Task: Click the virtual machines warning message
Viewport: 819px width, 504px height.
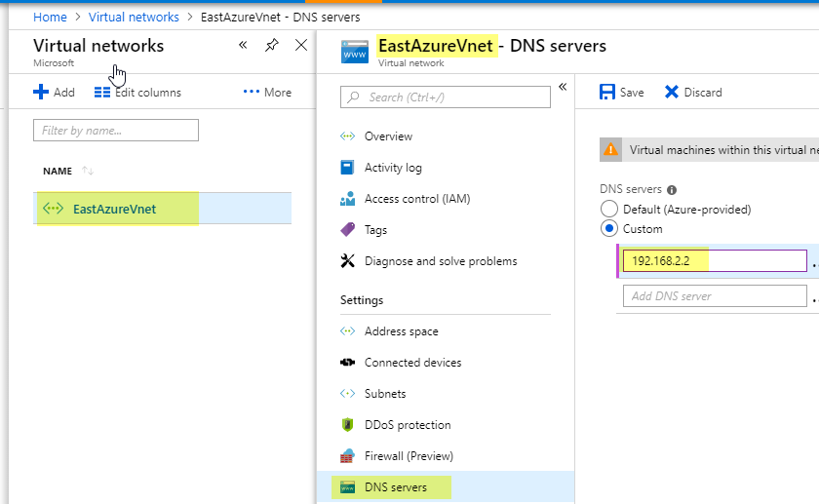Action: pyautogui.click(x=723, y=150)
